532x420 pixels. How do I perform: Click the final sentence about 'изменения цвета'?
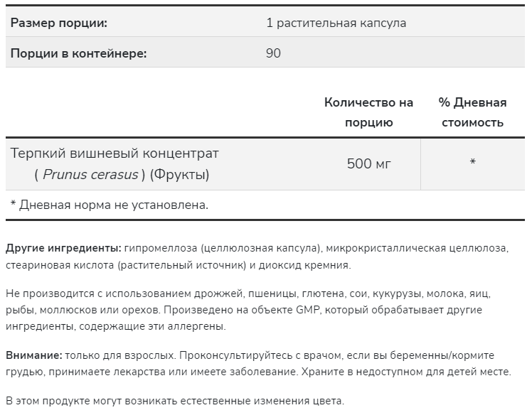tap(175, 401)
